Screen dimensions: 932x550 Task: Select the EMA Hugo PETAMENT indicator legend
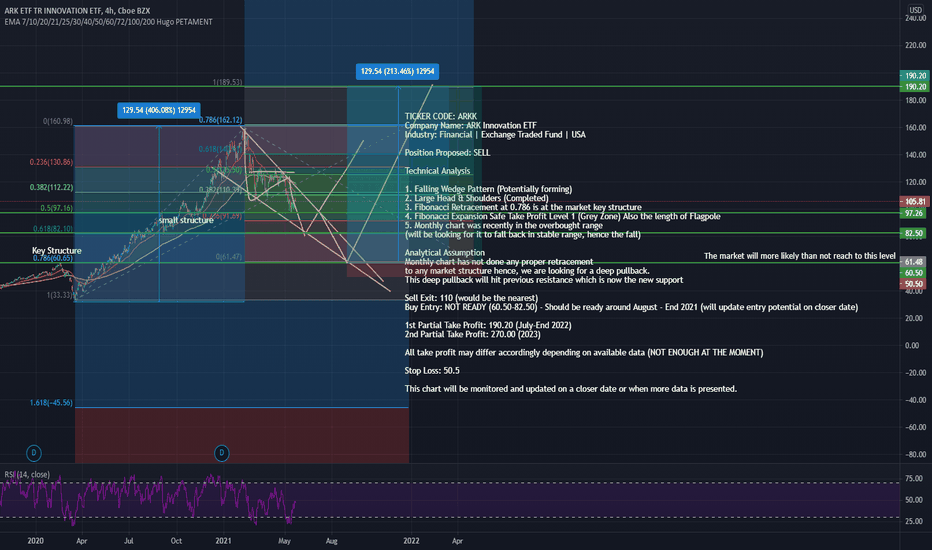click(108, 22)
